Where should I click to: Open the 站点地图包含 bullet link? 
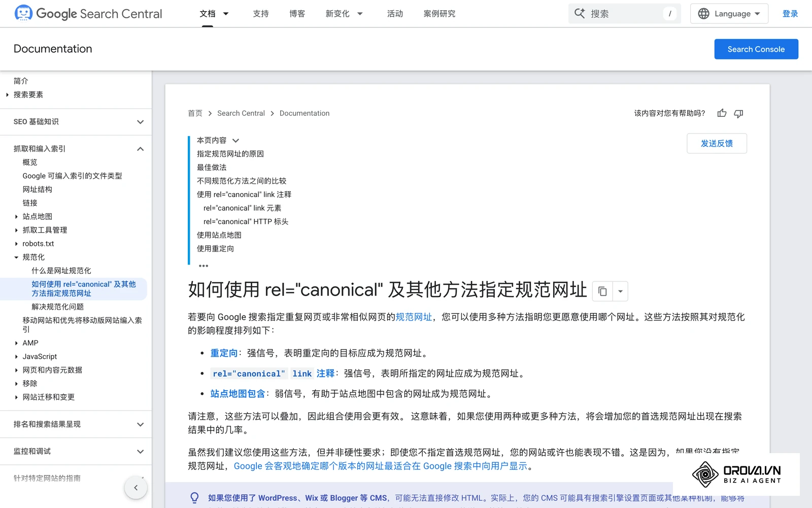click(x=238, y=394)
